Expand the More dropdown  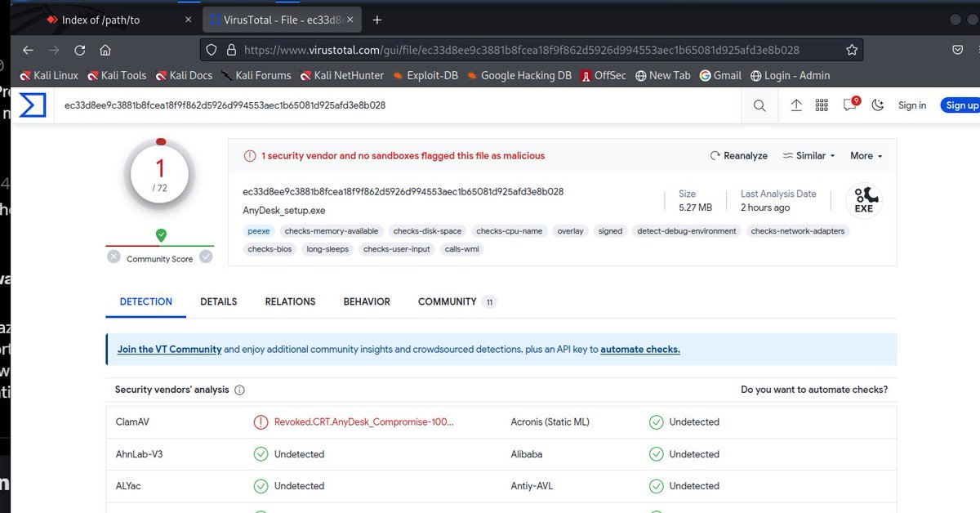click(866, 155)
